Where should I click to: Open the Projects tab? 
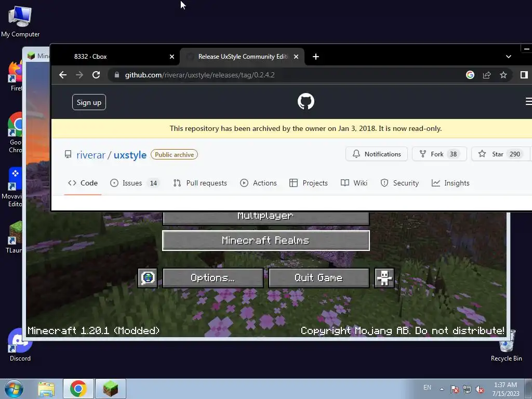pos(309,183)
